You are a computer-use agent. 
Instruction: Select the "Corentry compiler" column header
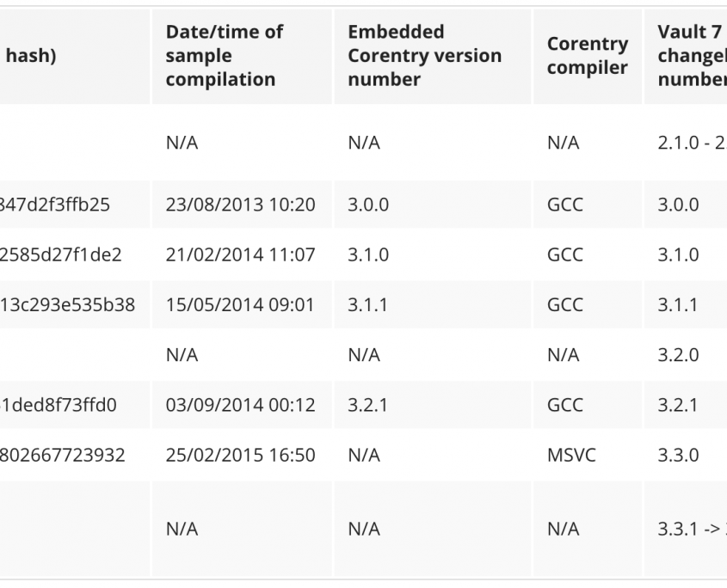pyautogui.click(x=588, y=56)
